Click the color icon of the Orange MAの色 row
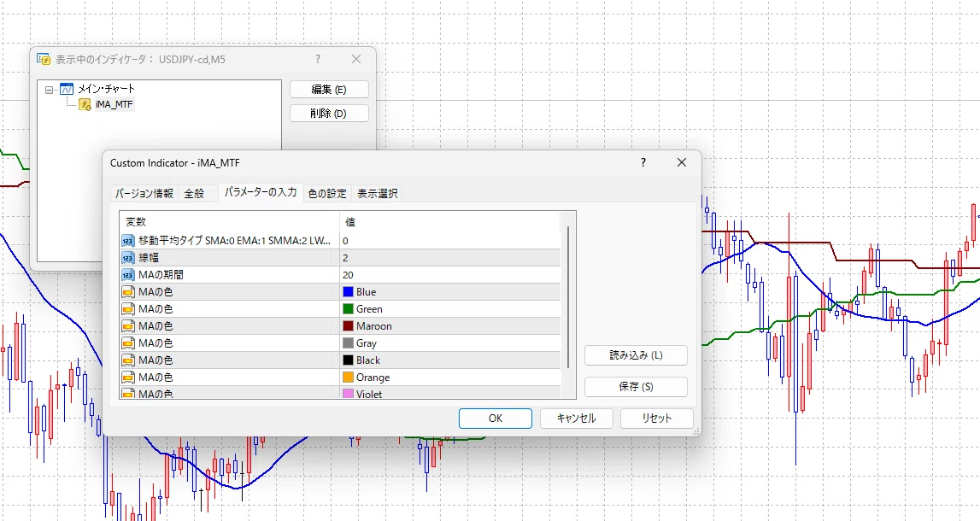 click(127, 378)
